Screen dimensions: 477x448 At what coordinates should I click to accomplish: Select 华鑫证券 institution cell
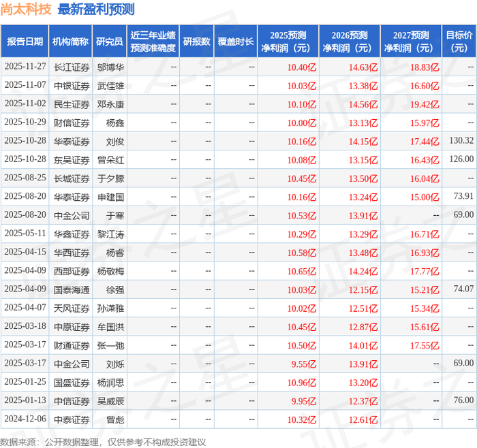[72, 234]
